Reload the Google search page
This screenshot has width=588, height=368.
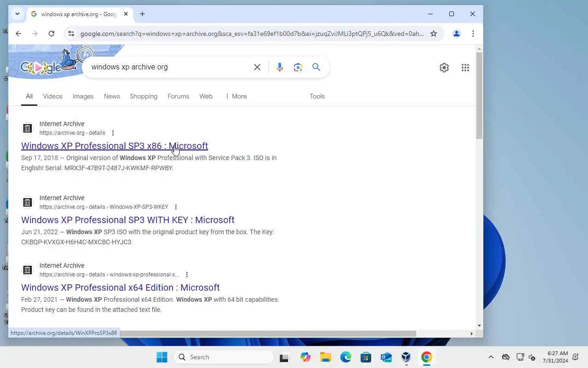pos(51,34)
